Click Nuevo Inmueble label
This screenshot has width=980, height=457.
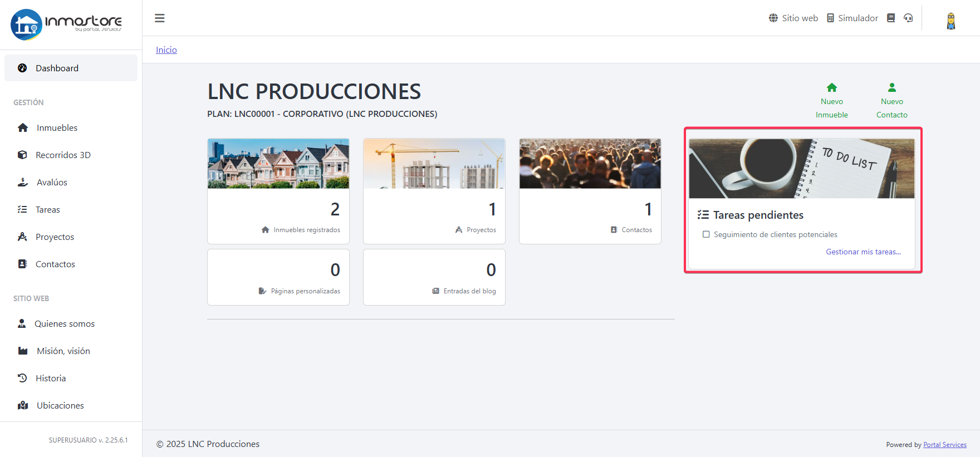pyautogui.click(x=832, y=108)
